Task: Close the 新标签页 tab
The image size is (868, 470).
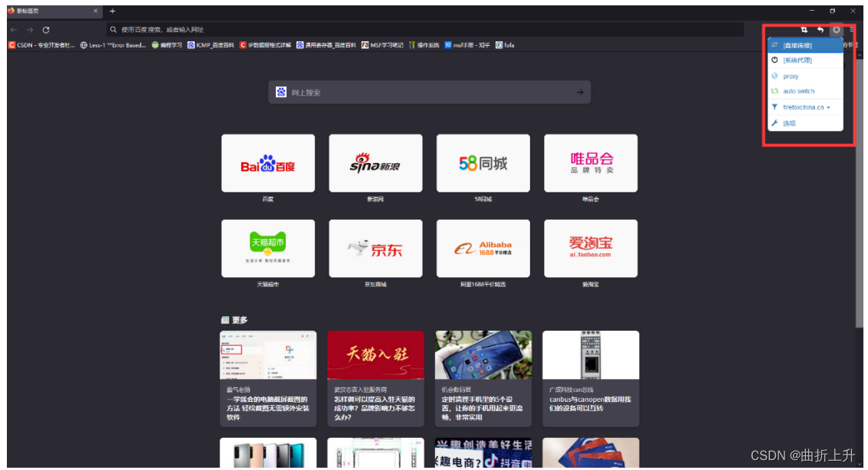Action: (95, 11)
